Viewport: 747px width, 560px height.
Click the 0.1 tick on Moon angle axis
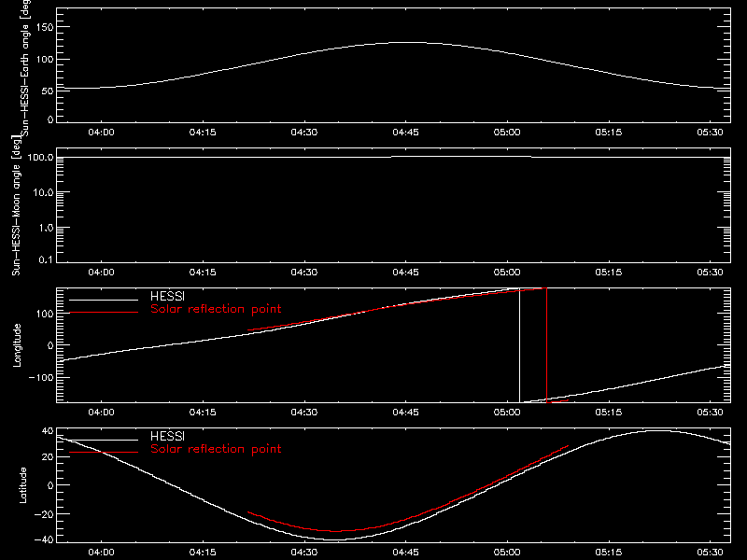[46, 259]
